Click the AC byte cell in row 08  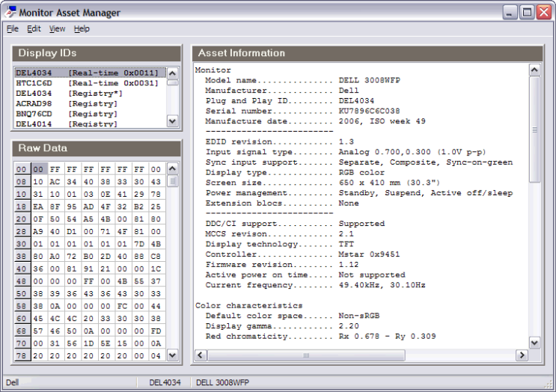[x=55, y=182]
